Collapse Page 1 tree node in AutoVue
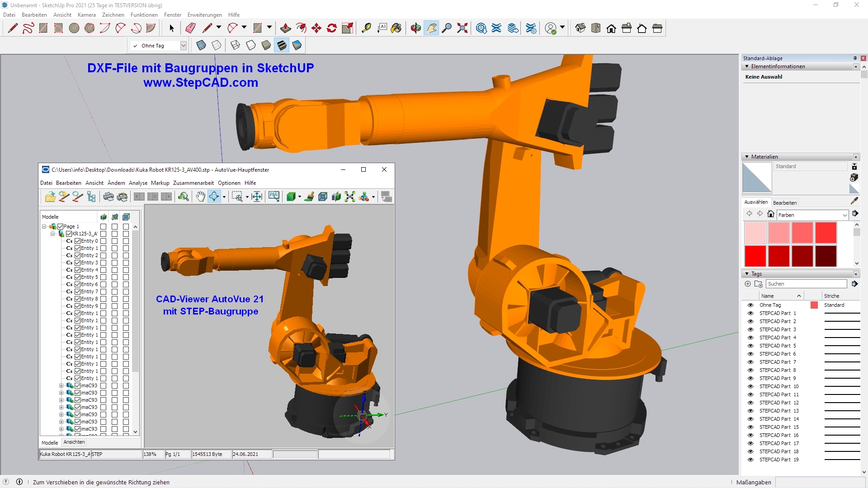This screenshot has height=488, width=868. click(44, 226)
